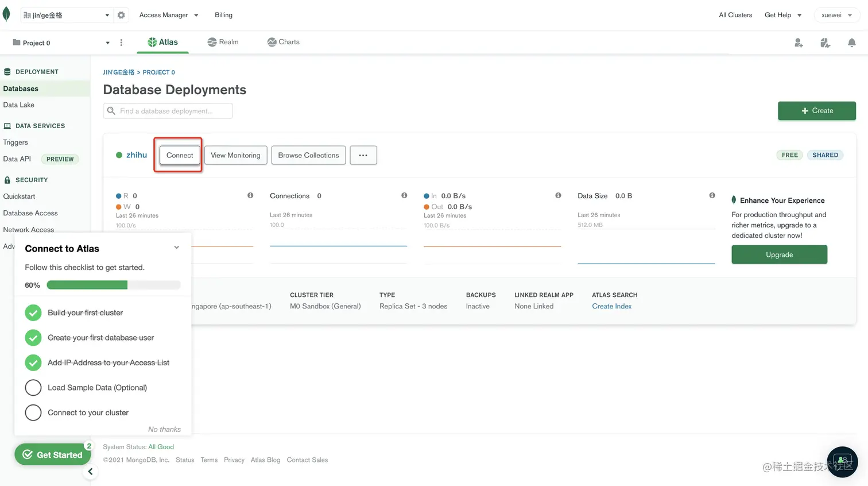Image resolution: width=868 pixels, height=486 pixels.
Task: Click search magnifier in deployment search
Action: pyautogui.click(x=111, y=111)
